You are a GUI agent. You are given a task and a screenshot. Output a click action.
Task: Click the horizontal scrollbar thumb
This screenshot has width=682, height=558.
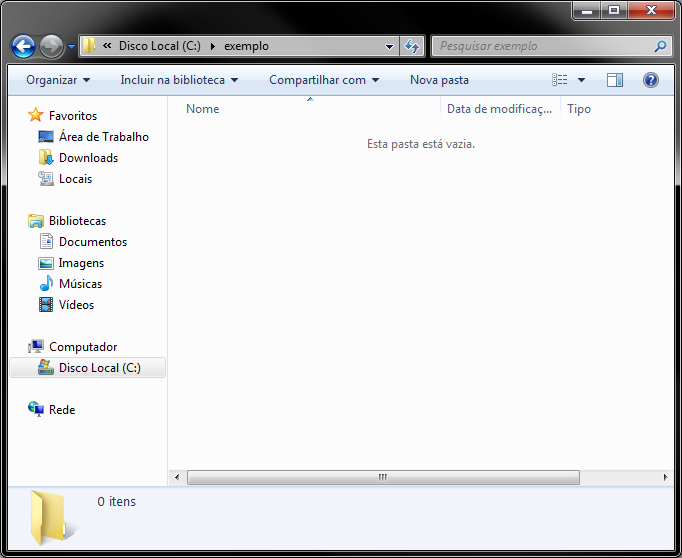pos(383,477)
